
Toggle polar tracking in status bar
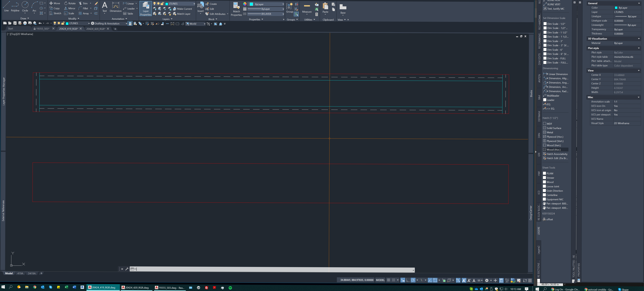413,280
